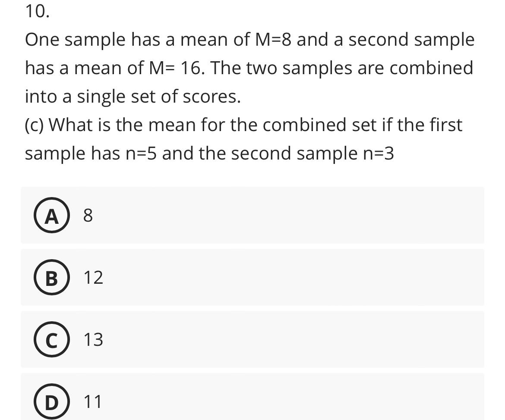Viewport: 505px width, 420px height.
Task: Click the circled letter D icon
Action: coord(50,401)
